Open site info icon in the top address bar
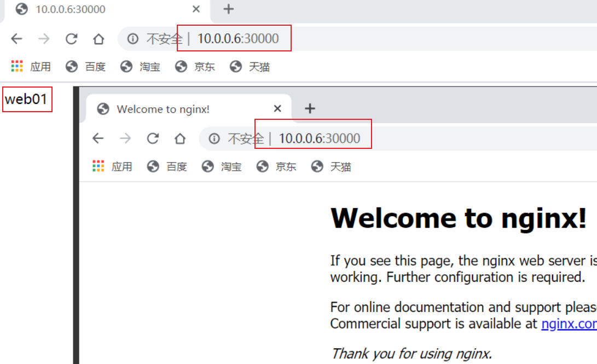Screen dimensions: 597x364 [132, 39]
